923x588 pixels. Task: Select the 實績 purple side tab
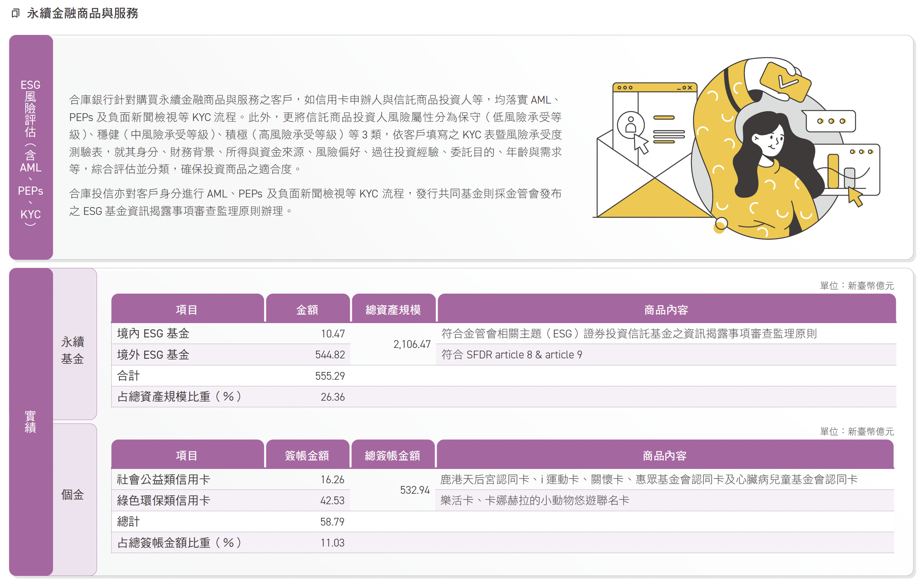(x=31, y=422)
